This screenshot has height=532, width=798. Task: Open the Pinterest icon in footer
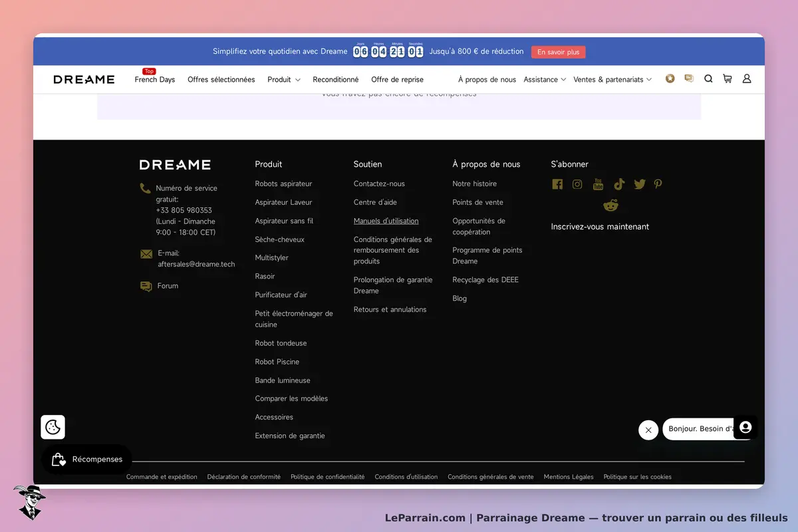coord(658,184)
